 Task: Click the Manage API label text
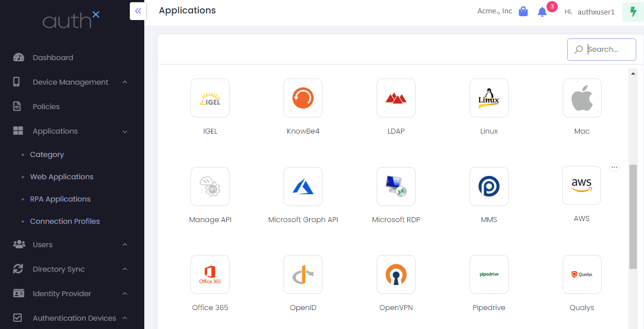(x=210, y=219)
